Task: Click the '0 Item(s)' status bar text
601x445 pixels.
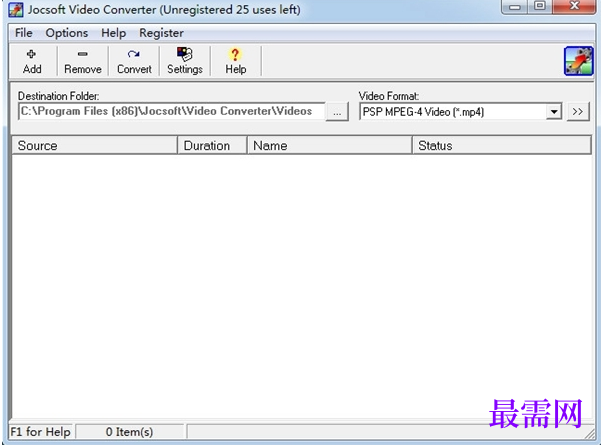Action: (129, 432)
